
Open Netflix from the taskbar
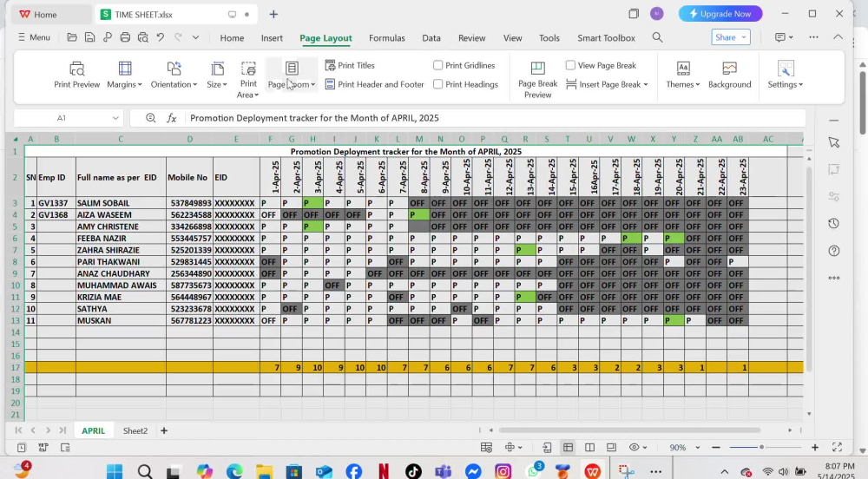(383, 471)
